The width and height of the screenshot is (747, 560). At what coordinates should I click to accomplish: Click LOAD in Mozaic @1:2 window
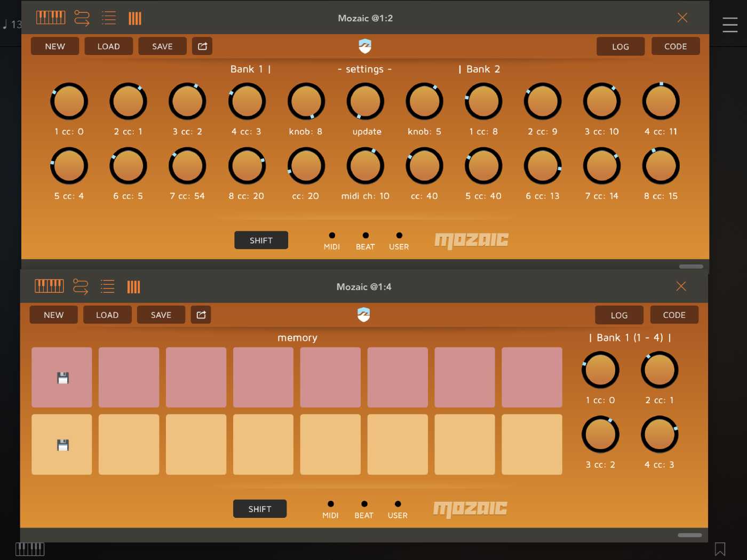pyautogui.click(x=108, y=46)
